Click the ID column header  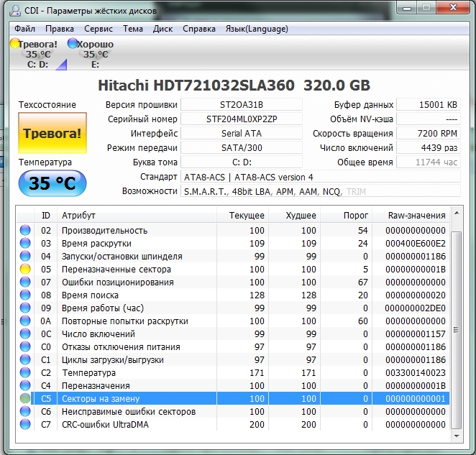pos(45,216)
